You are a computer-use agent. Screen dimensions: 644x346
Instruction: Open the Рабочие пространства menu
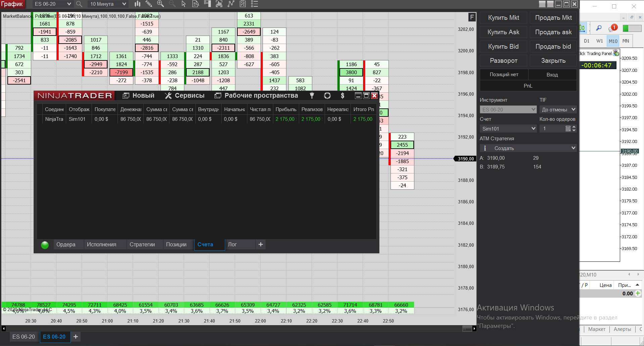click(x=256, y=96)
